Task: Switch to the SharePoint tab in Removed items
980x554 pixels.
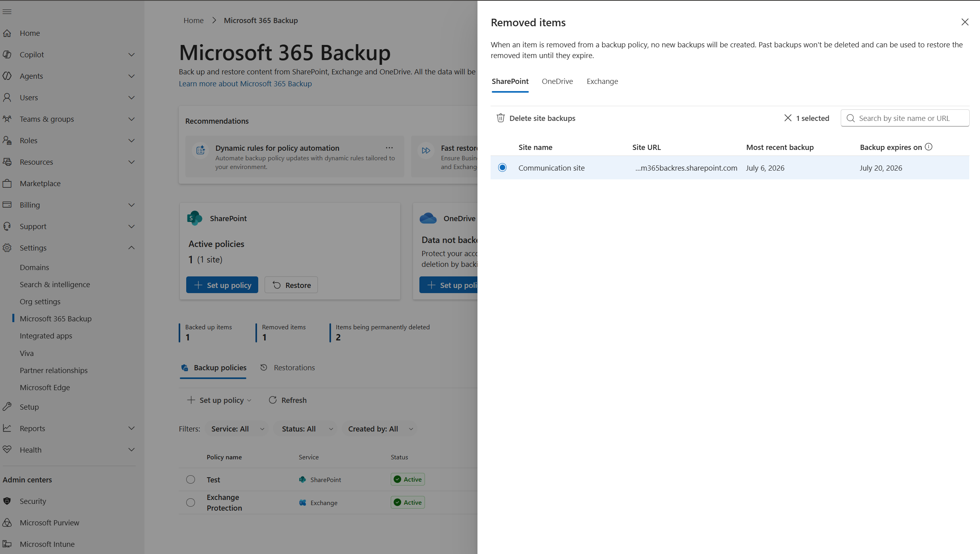Action: pyautogui.click(x=510, y=81)
